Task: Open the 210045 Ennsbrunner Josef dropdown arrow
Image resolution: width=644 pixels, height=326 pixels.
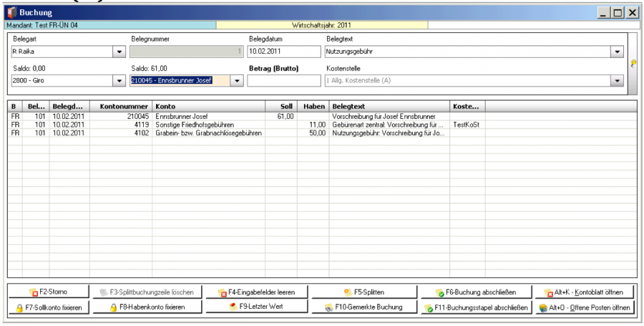Action: pyautogui.click(x=237, y=80)
